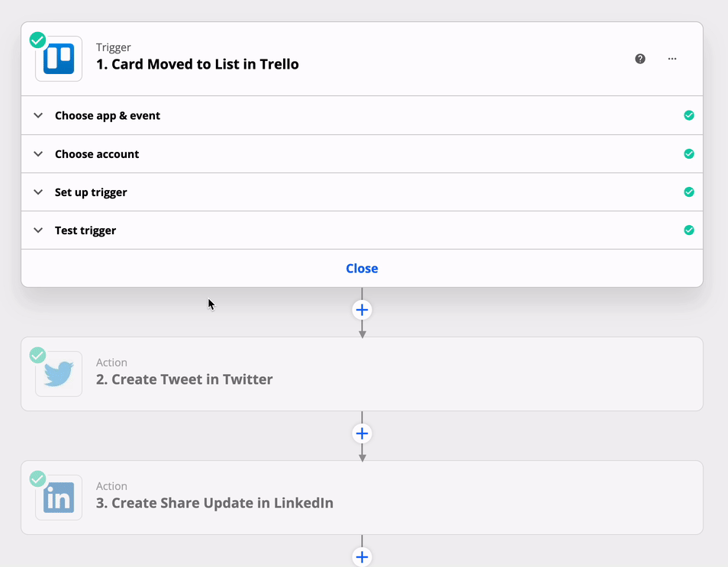The image size is (728, 567).
Task: Open the Choose account section
Action: [x=362, y=153]
